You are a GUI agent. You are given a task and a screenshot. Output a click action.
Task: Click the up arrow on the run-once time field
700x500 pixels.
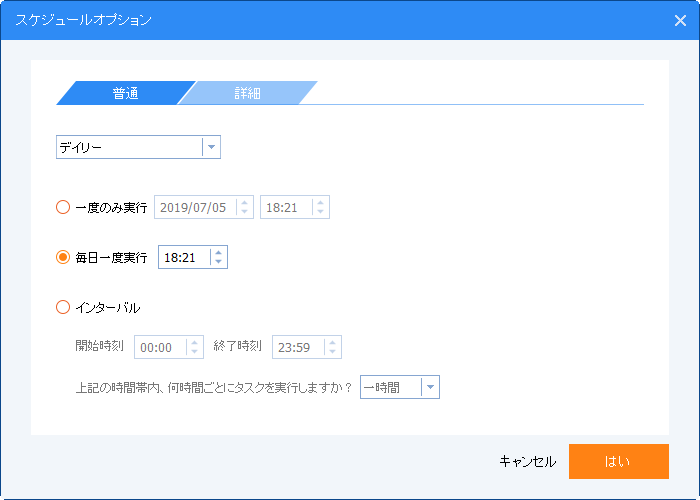(x=320, y=202)
